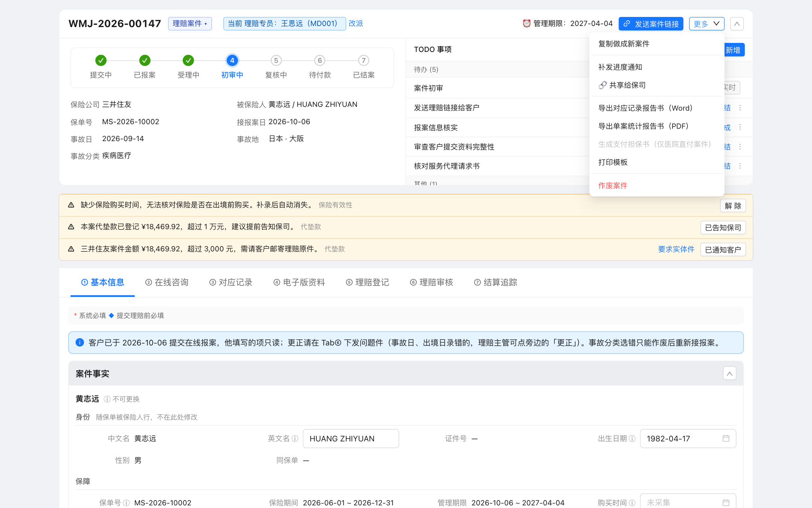Click the 已通知客户 button

(x=723, y=249)
